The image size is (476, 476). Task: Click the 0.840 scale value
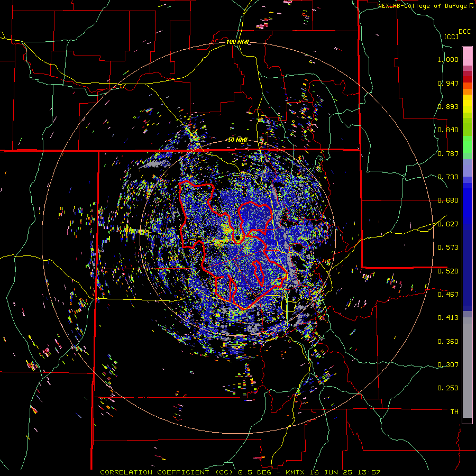[x=448, y=130]
